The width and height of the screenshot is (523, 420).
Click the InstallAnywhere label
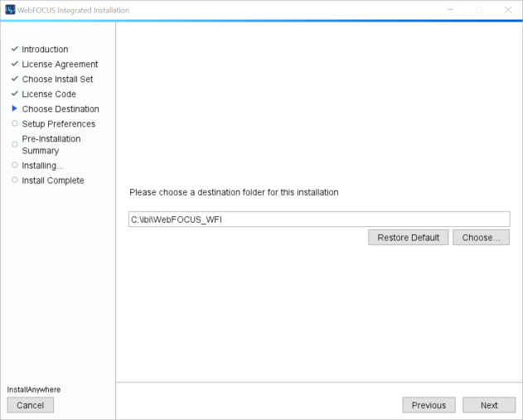coord(34,389)
